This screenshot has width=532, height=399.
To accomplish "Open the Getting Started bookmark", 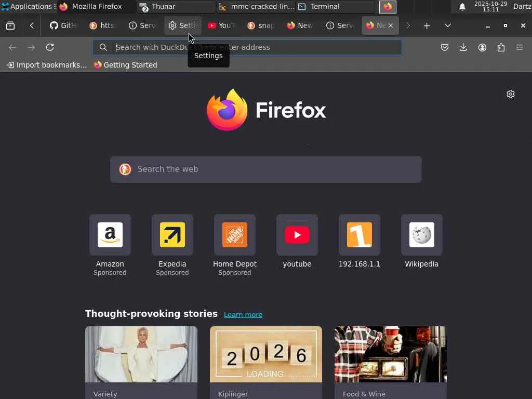I will pos(126,65).
